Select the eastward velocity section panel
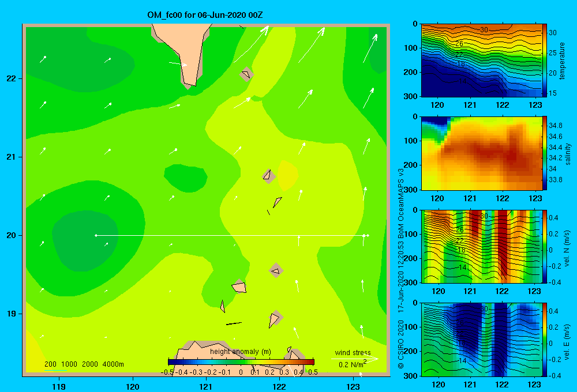 pyautogui.click(x=481, y=340)
